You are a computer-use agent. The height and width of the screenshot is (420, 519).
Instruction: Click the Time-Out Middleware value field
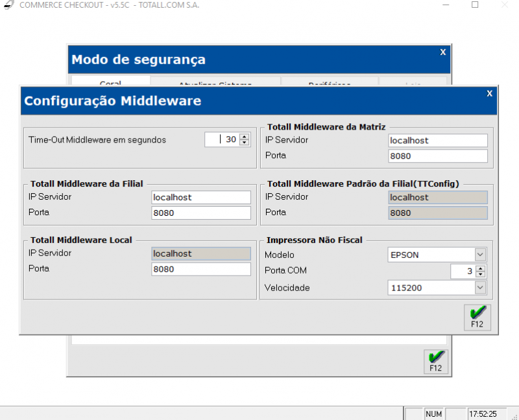pos(222,139)
